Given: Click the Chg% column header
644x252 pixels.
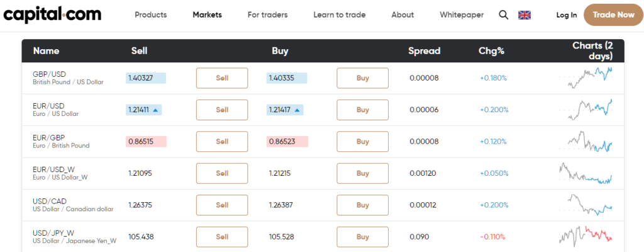Looking at the screenshot, I should [x=491, y=51].
